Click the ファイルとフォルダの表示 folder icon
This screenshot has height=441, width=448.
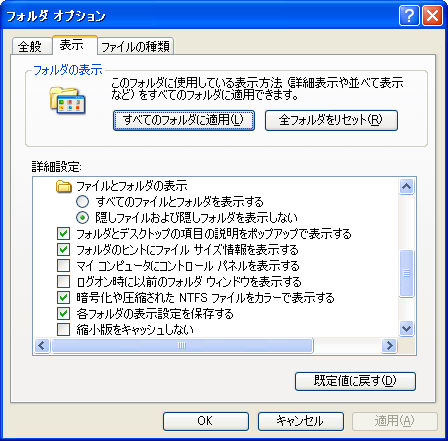64,186
